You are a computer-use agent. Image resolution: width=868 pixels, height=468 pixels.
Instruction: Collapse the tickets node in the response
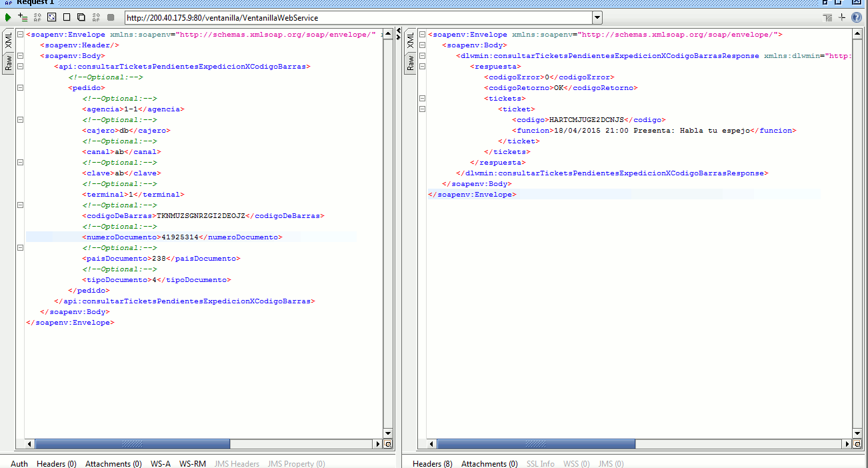[x=422, y=99]
